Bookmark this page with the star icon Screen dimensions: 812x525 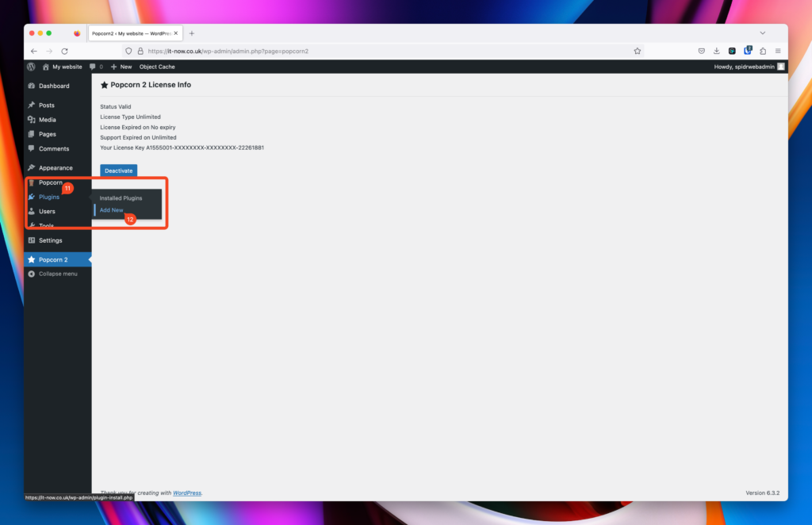tap(638, 52)
